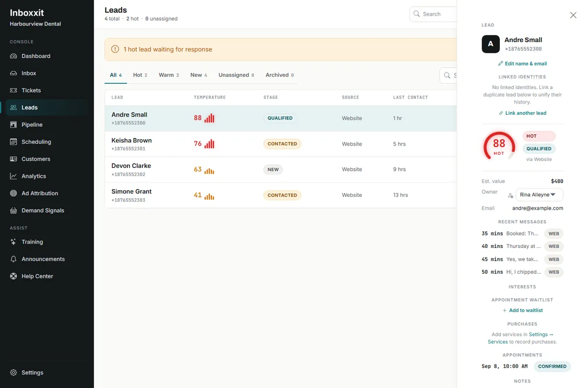Click Andre Small's avatar letter A
Viewport: 588px width, 388px height.
pos(490,44)
